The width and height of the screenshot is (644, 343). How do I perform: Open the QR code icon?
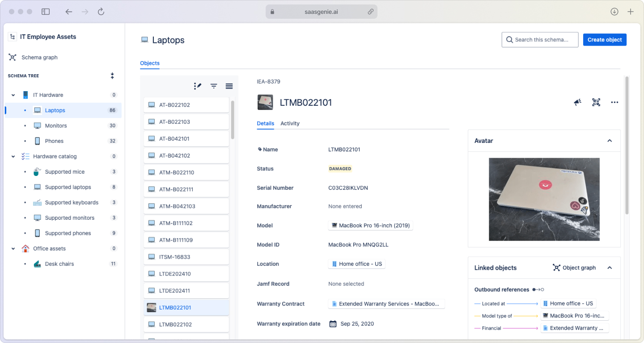tap(596, 102)
